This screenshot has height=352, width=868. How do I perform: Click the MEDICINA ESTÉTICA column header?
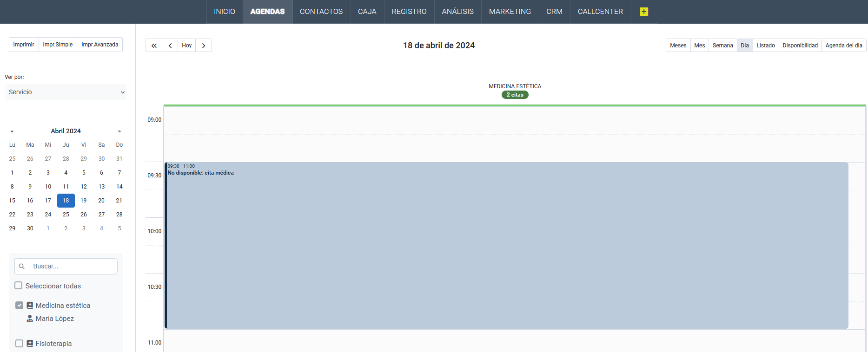[x=515, y=86]
